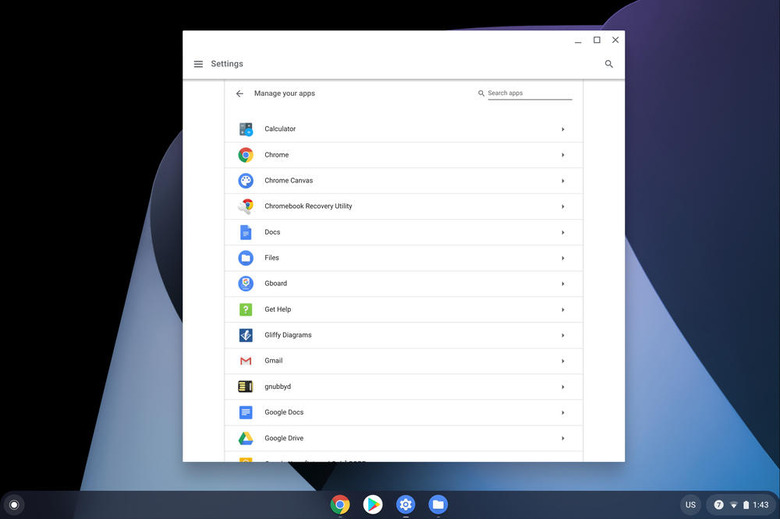Expand the Get Help details arrow
The width and height of the screenshot is (780, 519).
click(563, 310)
